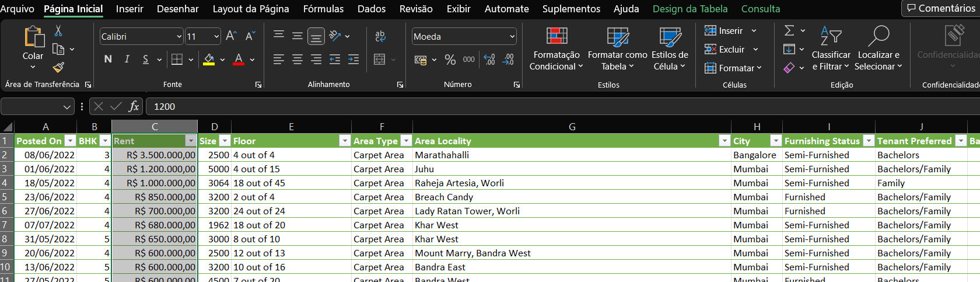Open the Comentários button
Screen dimensions: 980x282
(x=940, y=8)
